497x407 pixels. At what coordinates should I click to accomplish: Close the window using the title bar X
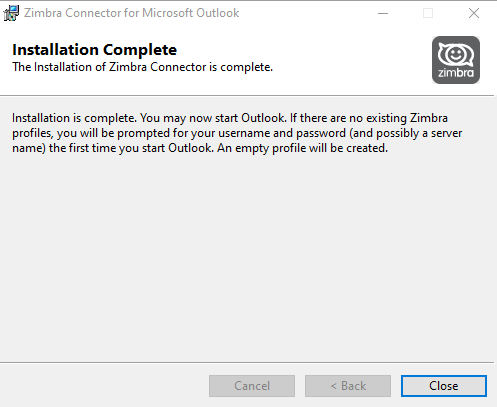pos(474,13)
